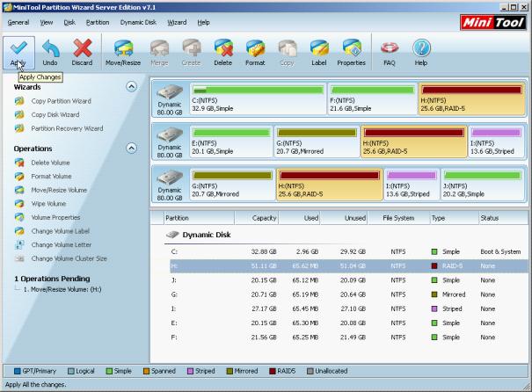Click the Help question mark icon
This screenshot has height=392, width=532.
[x=421, y=48]
